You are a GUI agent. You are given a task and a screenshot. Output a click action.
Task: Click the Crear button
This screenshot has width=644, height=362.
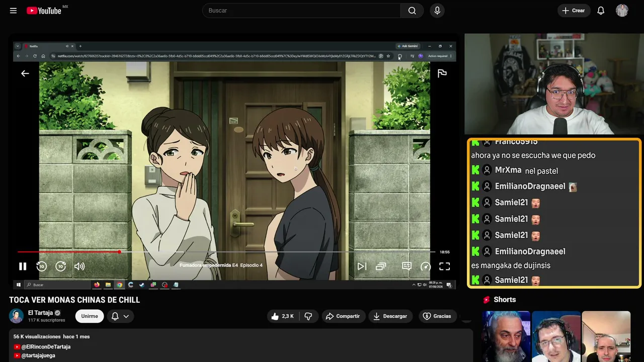[574, 11]
